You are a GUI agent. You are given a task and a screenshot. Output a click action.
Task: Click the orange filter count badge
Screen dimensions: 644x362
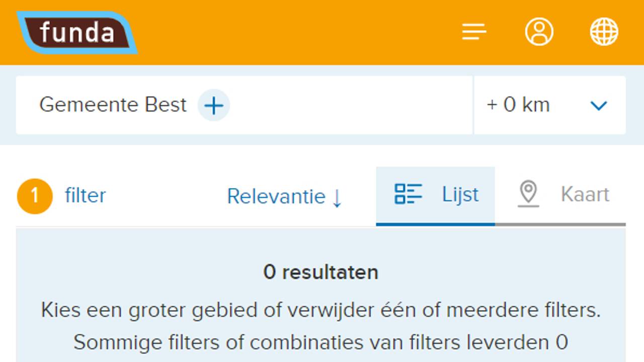pyautogui.click(x=34, y=196)
